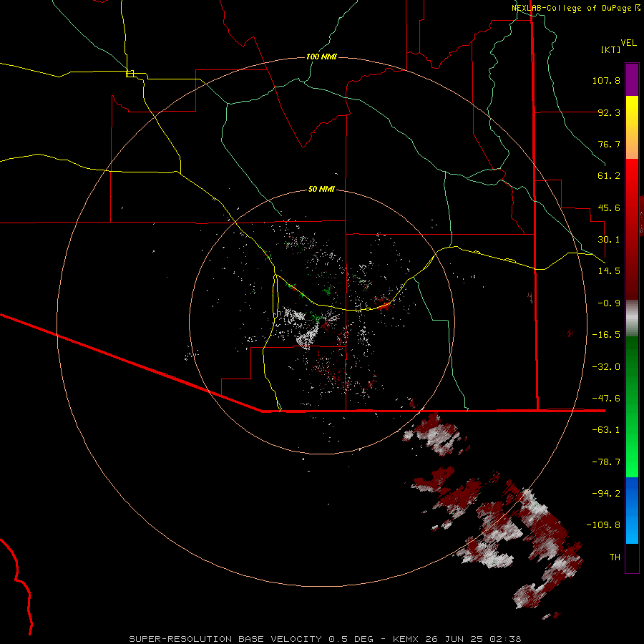Select the 14.5 scale value
Image resolution: width=644 pixels, height=644 pixels.
tap(609, 271)
